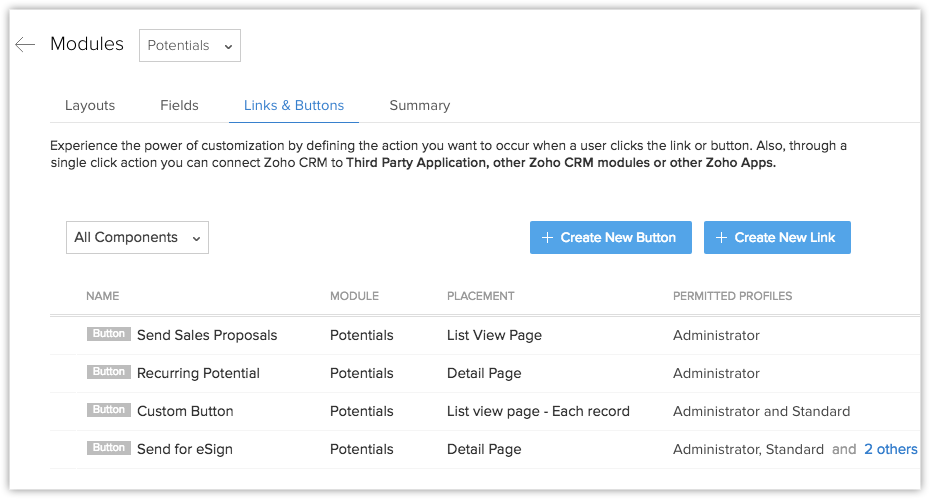Open the Send for eSign entry
The image size is (930, 499).
185,449
